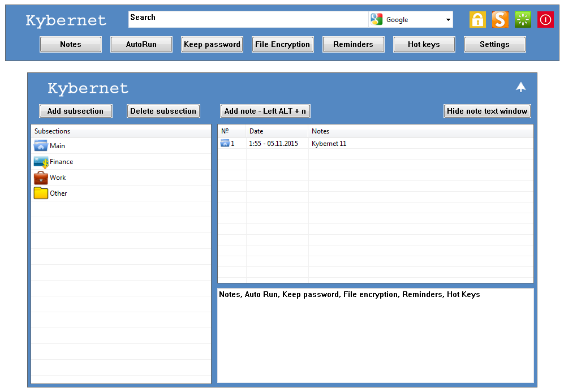Select the Finance credit card icon

point(41,162)
